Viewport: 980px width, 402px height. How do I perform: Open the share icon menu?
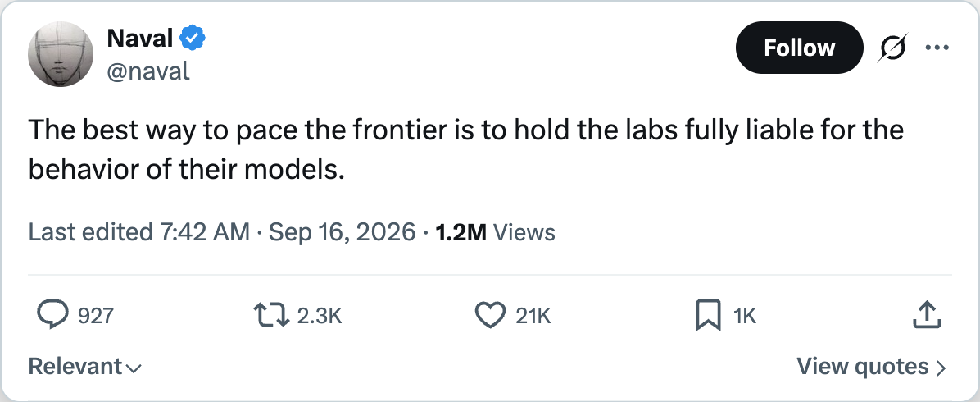tap(927, 315)
